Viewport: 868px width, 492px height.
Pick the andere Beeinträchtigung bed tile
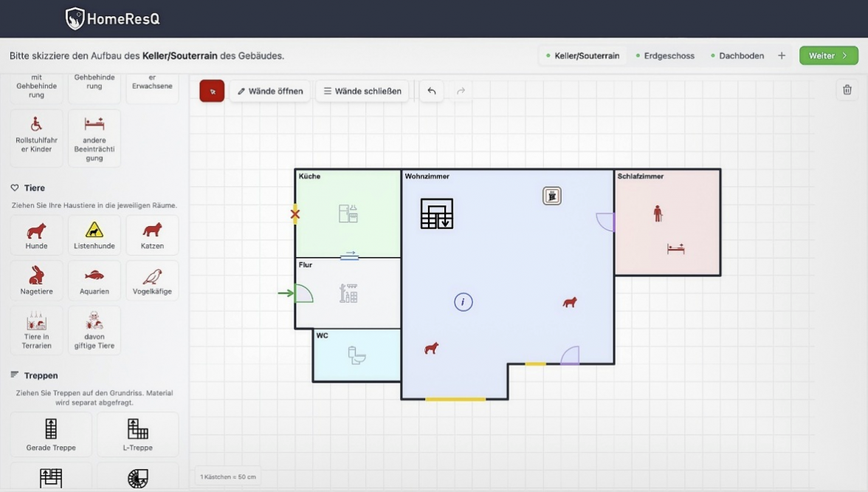(94, 138)
